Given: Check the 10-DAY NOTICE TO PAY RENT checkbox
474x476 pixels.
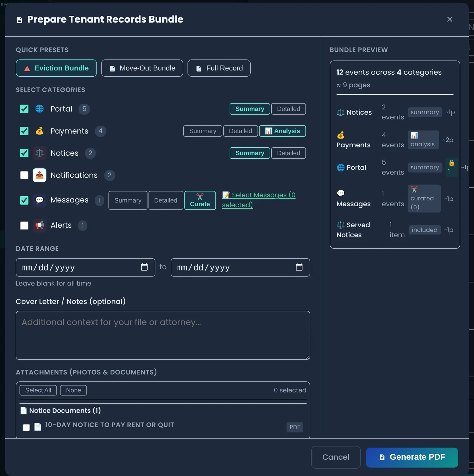Looking at the screenshot, I should (x=26, y=427).
